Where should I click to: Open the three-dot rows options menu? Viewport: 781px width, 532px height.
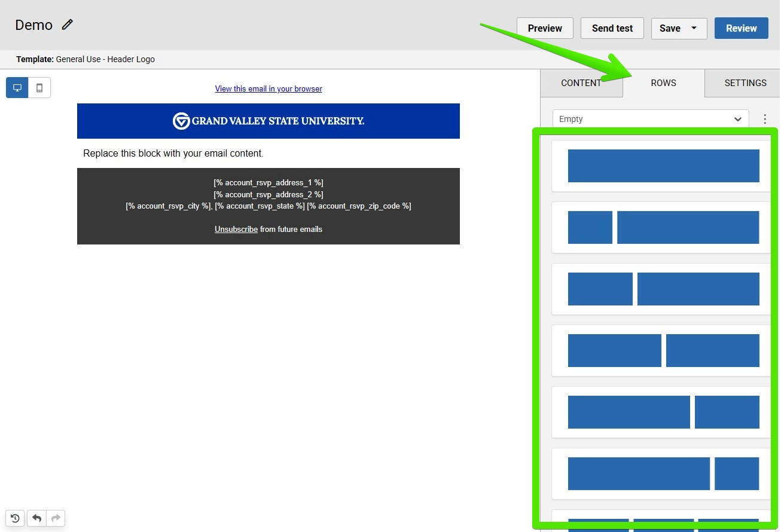(x=764, y=119)
